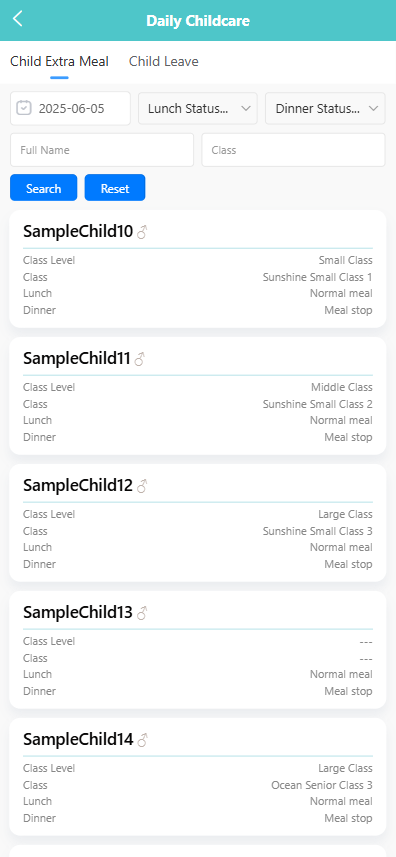Click male gender icon beside SampleChild14

142,740
